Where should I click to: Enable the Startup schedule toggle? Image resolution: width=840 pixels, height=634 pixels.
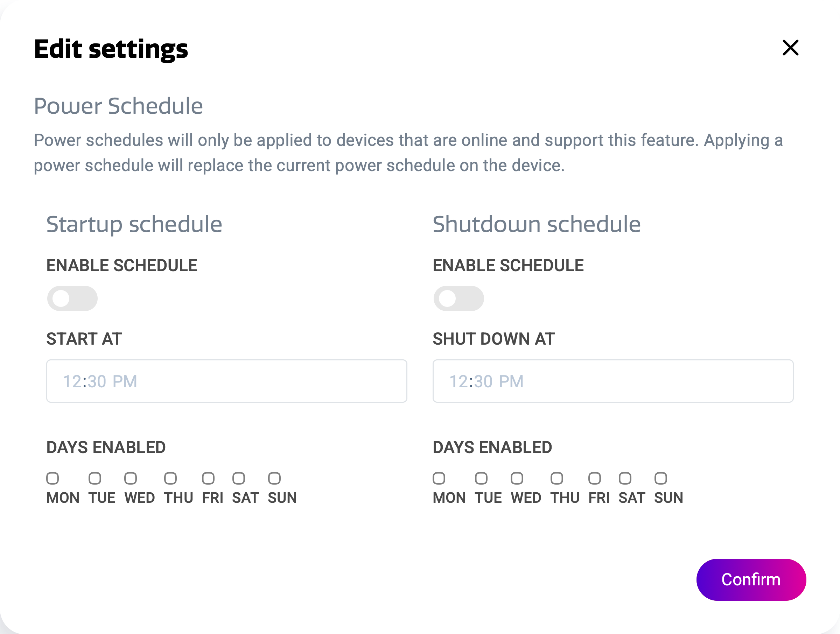(x=72, y=298)
